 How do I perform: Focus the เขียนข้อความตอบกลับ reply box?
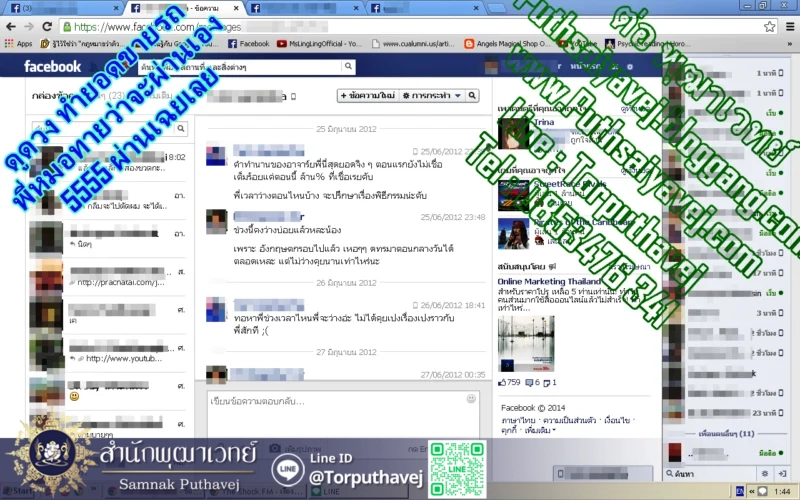pos(343,413)
